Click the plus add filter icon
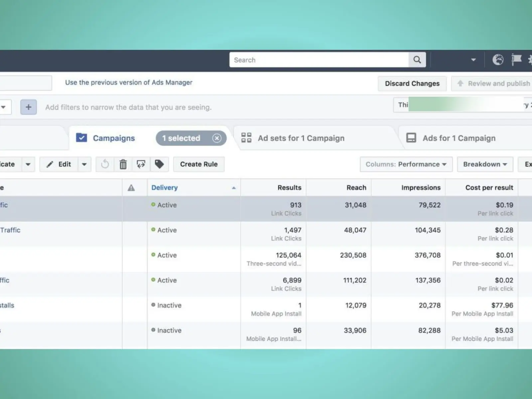532x399 pixels. 29,107
